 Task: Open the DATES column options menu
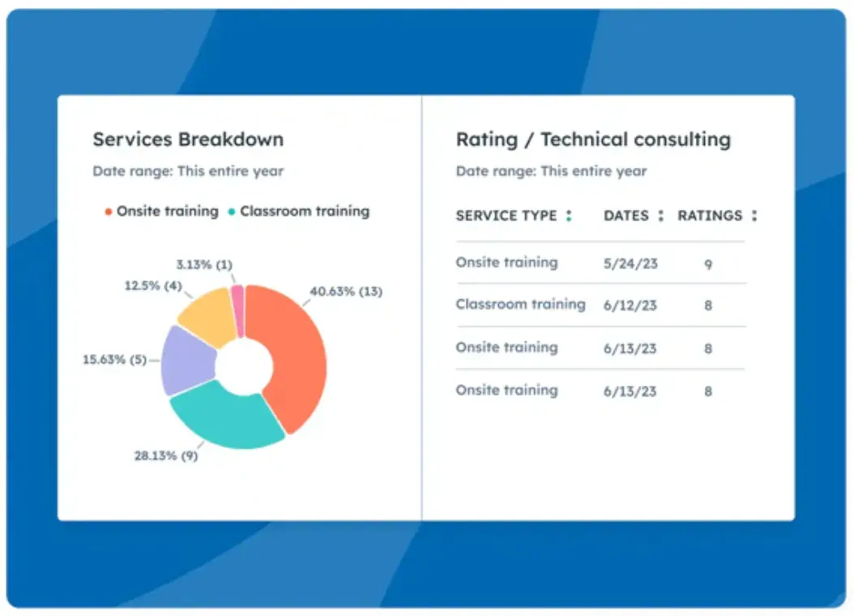tap(660, 216)
